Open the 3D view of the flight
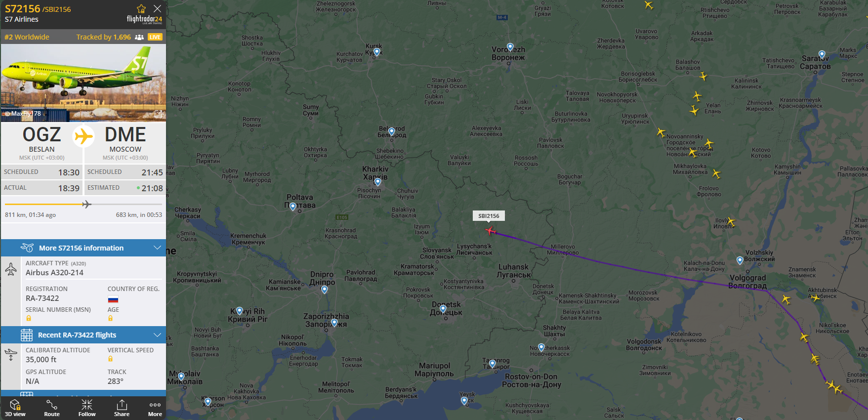Screen dimensions: 868x420 (15, 408)
